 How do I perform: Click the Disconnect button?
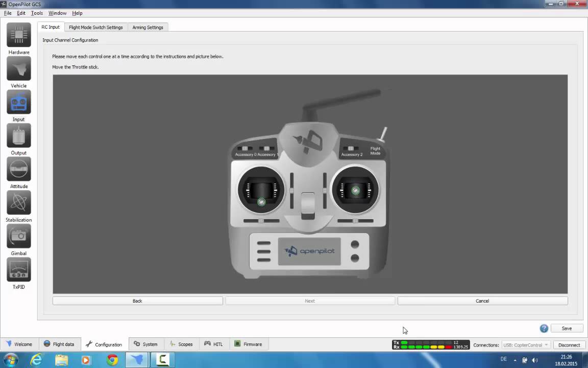[569, 344]
